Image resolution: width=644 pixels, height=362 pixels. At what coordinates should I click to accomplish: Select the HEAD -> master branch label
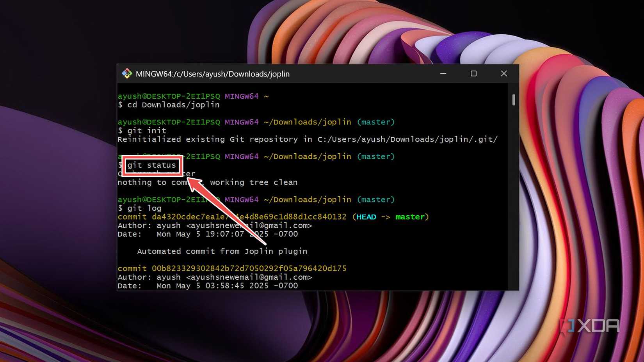pos(390,217)
